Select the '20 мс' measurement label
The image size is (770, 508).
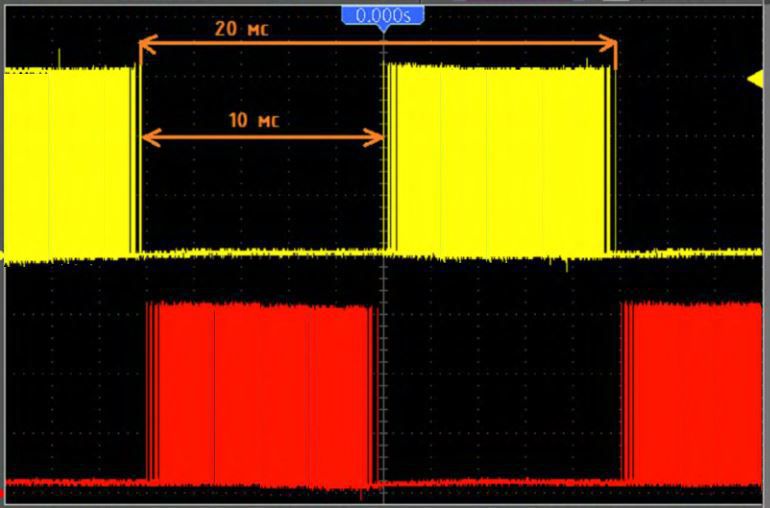[240, 28]
